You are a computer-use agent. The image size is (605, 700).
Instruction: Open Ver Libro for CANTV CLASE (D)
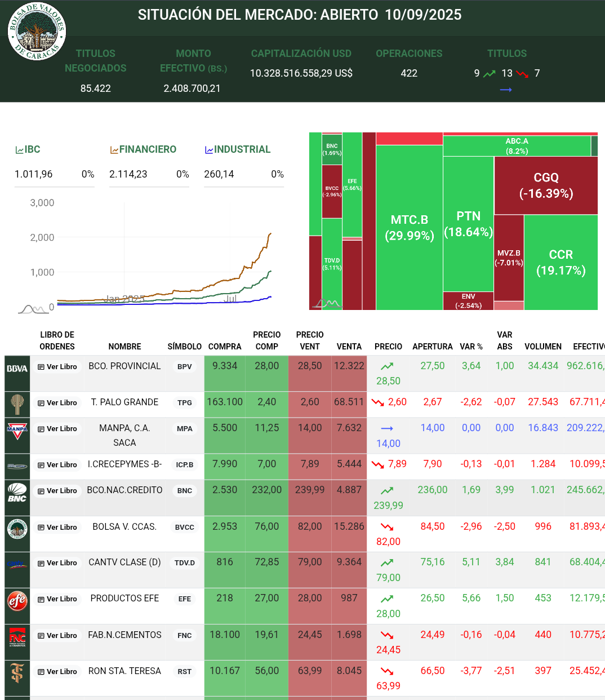coord(57,563)
